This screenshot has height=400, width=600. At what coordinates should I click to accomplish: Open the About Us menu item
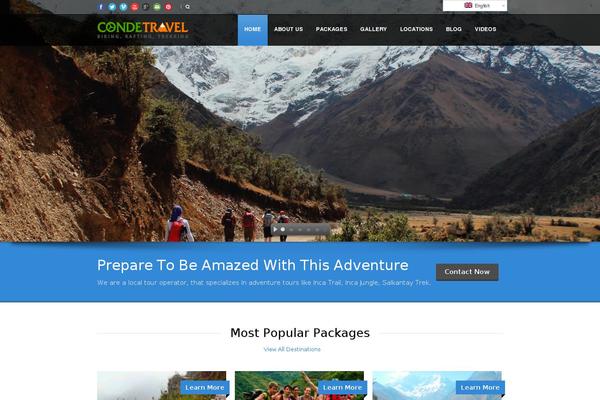pyautogui.click(x=289, y=29)
